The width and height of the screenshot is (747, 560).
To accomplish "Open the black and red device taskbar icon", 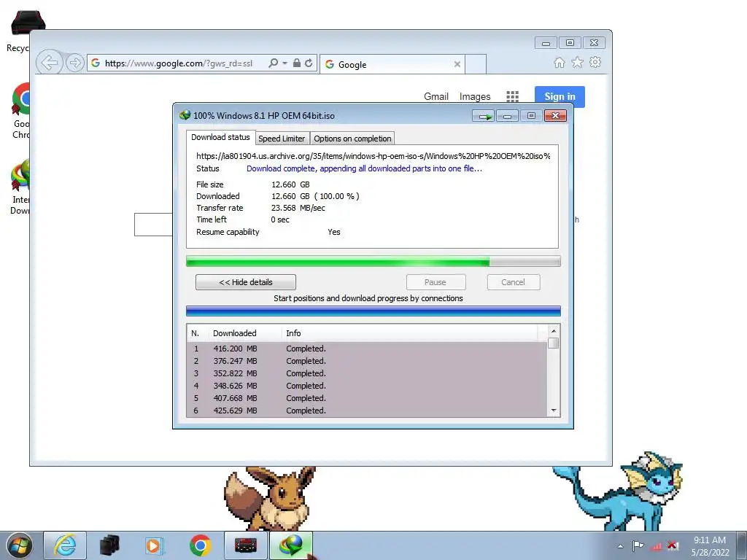I will coord(246,545).
